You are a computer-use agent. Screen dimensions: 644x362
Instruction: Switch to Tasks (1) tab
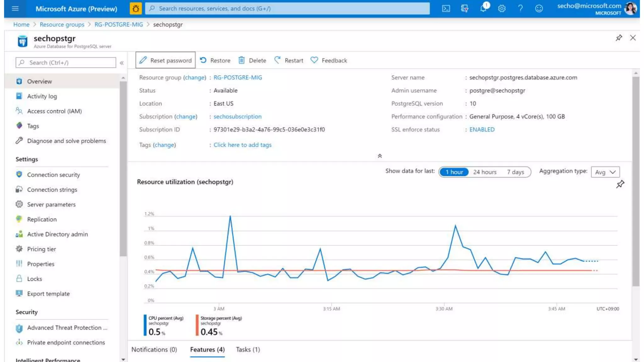coord(248,350)
